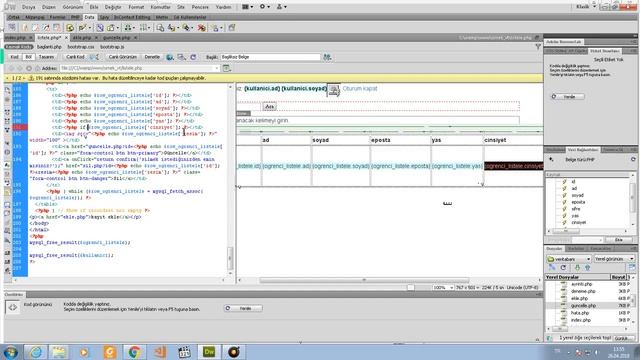
Task: Toggle Canlı Görünüm live view
Action: (122, 57)
